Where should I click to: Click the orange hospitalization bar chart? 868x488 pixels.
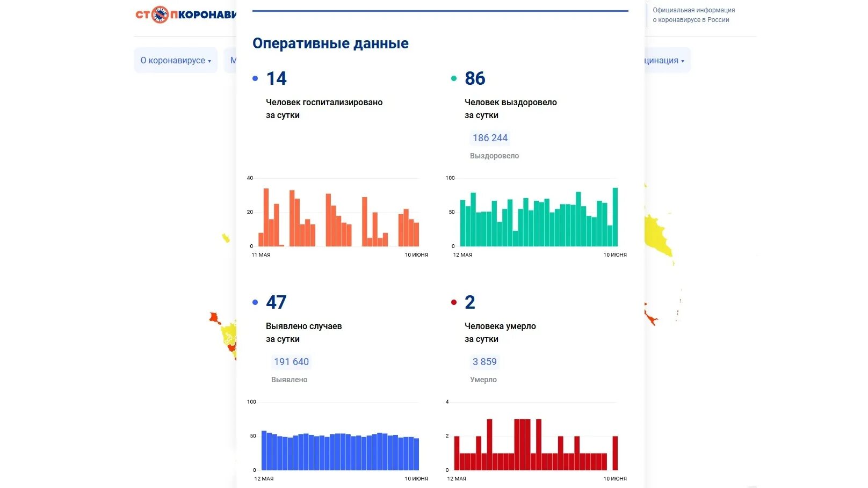338,217
